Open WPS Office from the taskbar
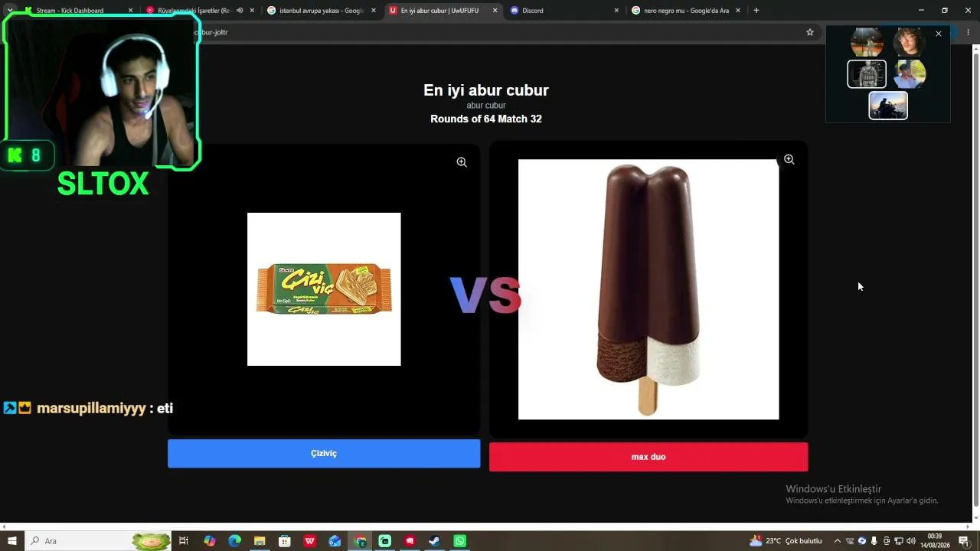980x551 pixels. point(310,541)
